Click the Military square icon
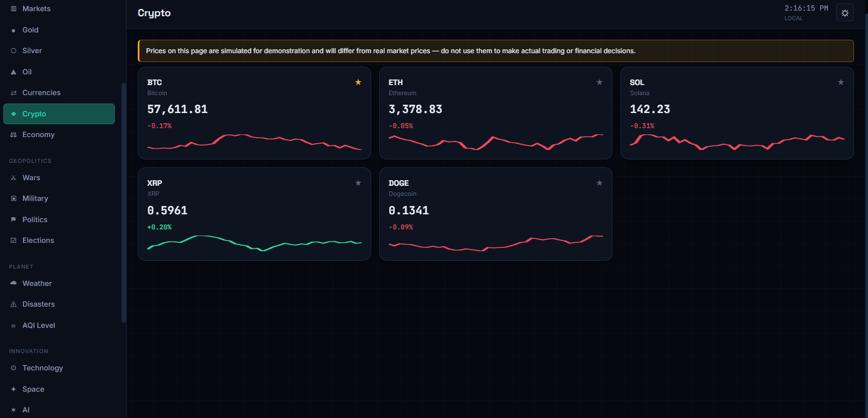The height and width of the screenshot is (418, 868). (x=13, y=199)
